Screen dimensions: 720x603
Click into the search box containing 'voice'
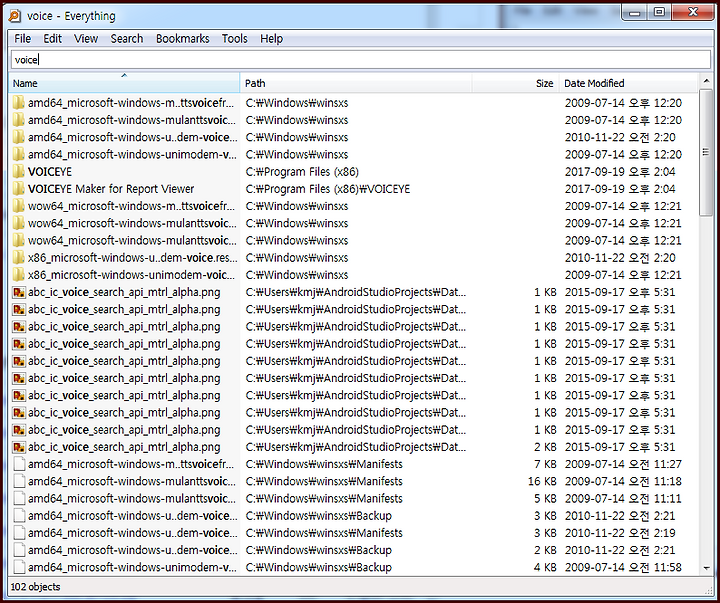pos(360,60)
